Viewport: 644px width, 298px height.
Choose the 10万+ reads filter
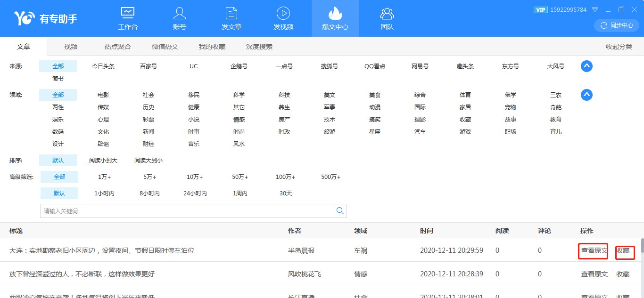coord(194,177)
